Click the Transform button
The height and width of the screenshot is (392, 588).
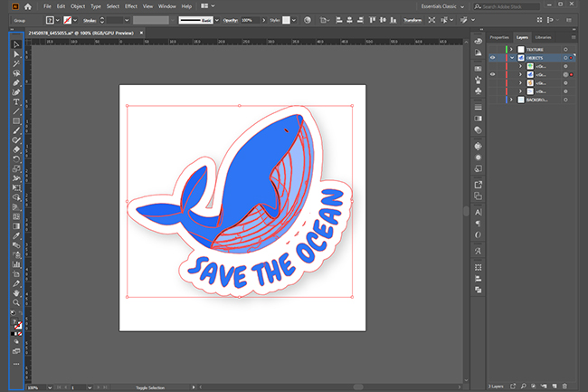pyautogui.click(x=413, y=20)
